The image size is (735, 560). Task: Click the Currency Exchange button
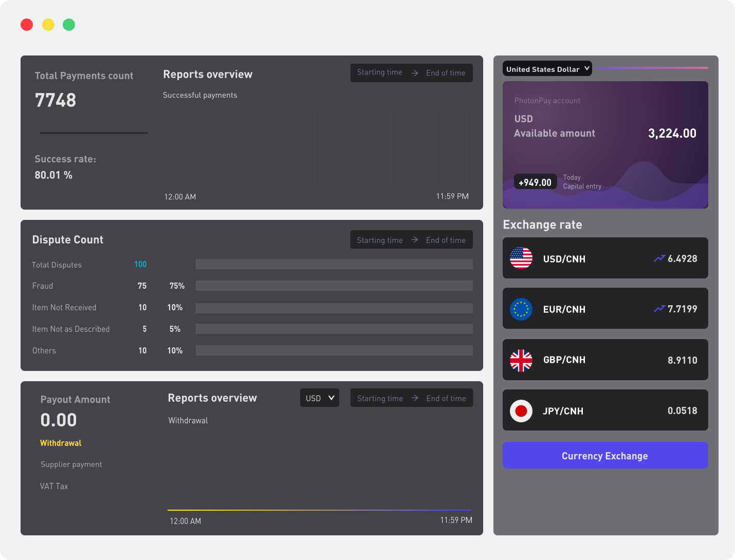pos(605,455)
